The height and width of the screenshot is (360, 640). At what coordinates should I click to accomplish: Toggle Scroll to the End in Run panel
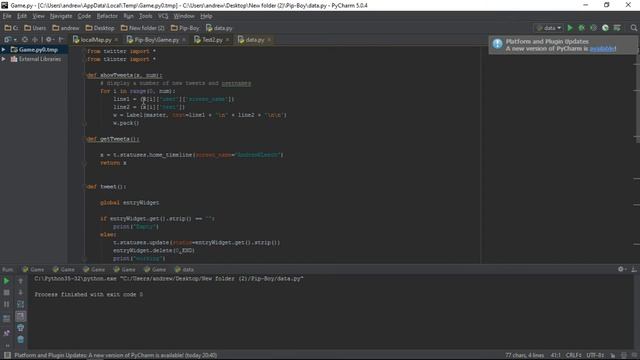[x=20, y=316]
